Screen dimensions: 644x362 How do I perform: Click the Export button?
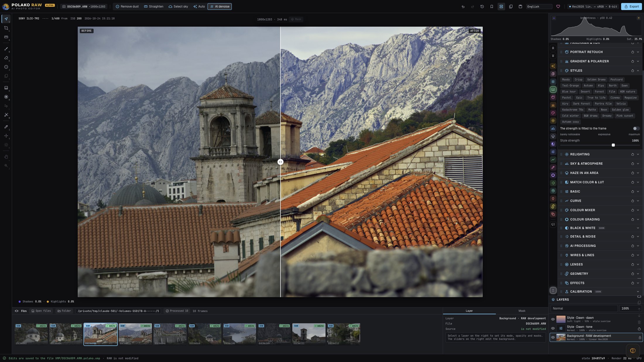tap(631, 6)
